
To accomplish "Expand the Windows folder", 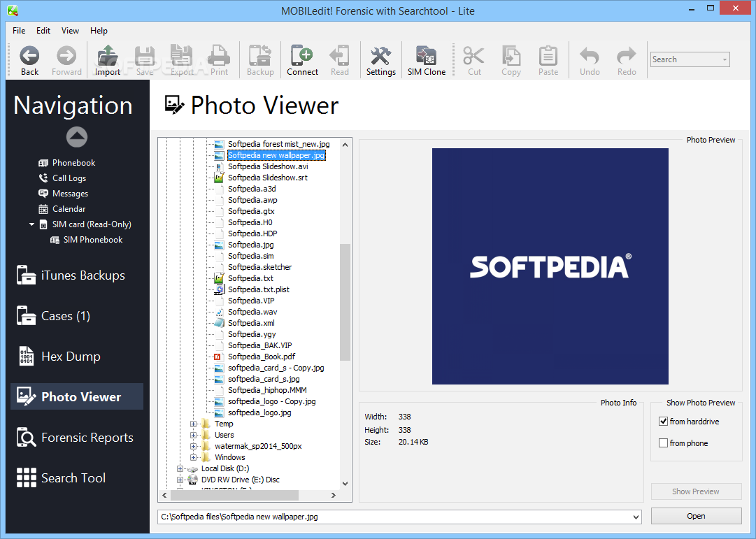I will point(193,457).
